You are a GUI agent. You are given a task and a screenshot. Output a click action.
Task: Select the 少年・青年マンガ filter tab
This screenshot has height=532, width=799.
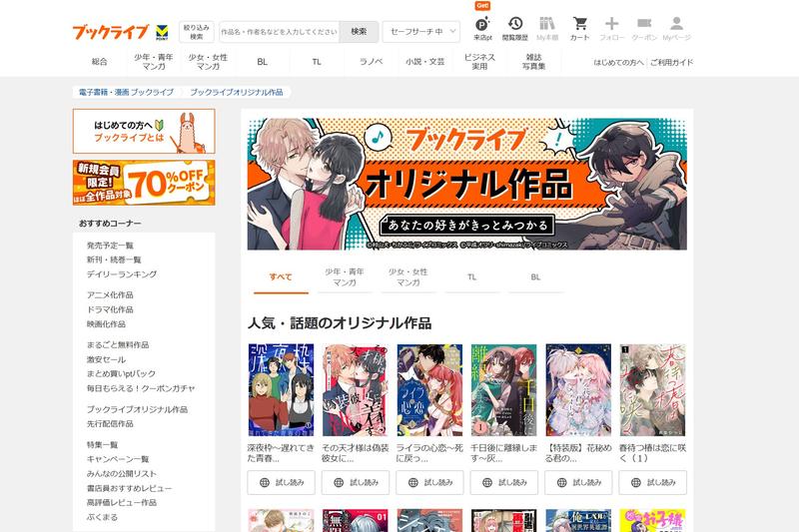click(345, 276)
